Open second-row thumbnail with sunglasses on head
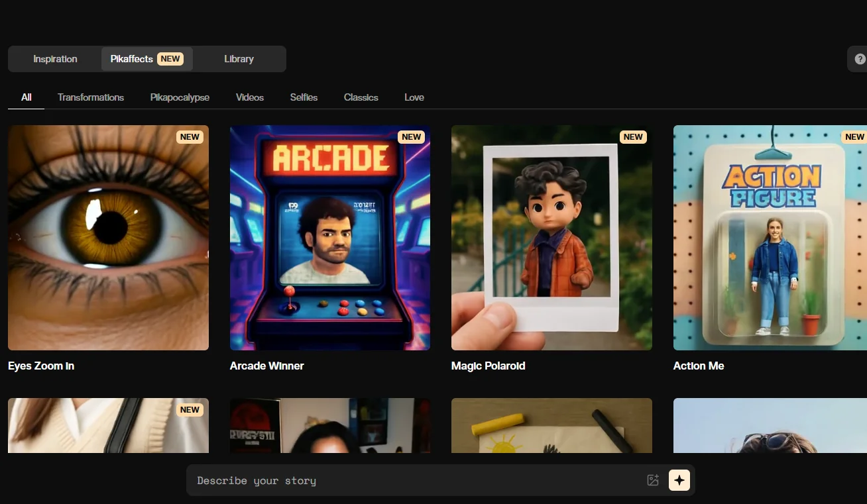 click(x=770, y=425)
